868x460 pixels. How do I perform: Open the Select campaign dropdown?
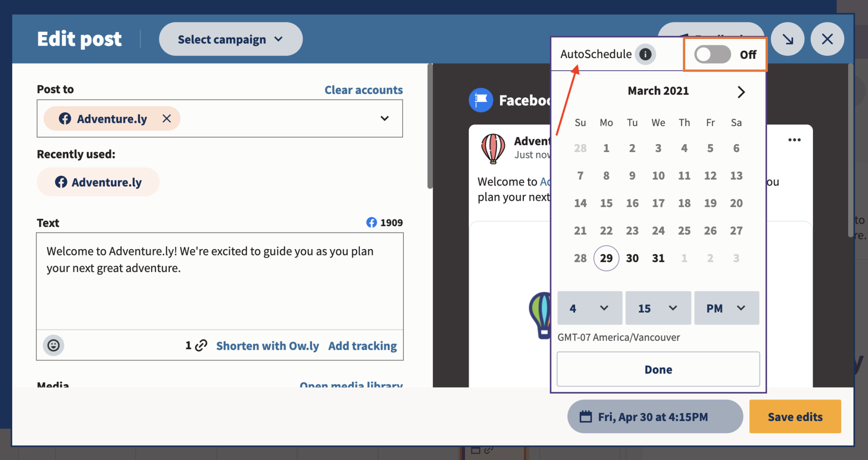[x=230, y=39]
